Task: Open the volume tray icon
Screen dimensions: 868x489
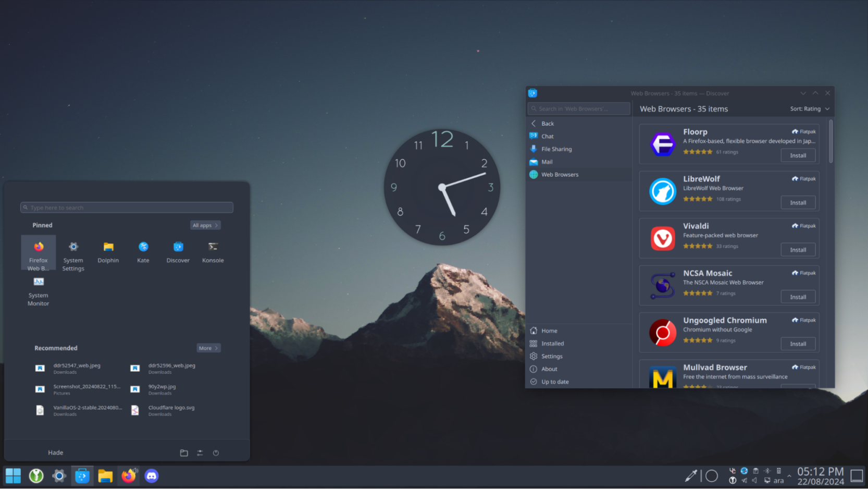Action: pyautogui.click(x=754, y=480)
